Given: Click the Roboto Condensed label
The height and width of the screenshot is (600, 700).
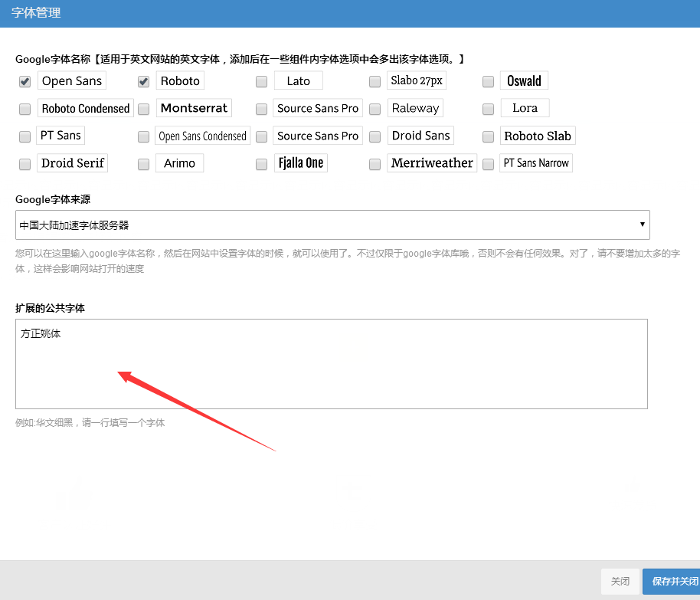Looking at the screenshot, I should 86,108.
